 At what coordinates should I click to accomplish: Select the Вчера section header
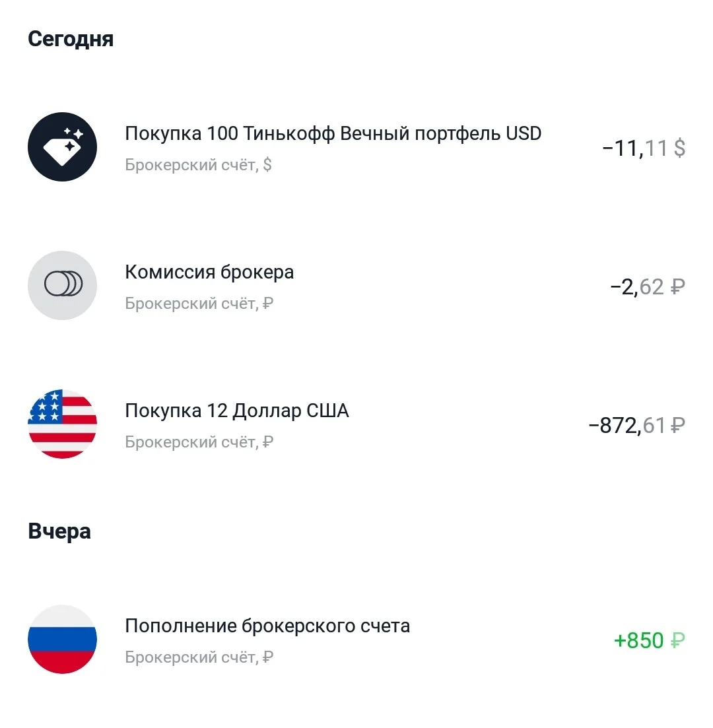click(x=59, y=531)
